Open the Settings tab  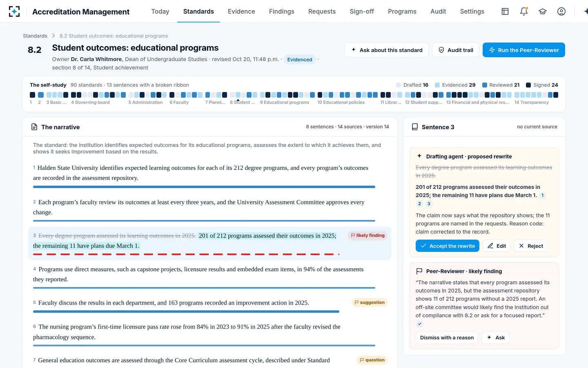coord(472,11)
